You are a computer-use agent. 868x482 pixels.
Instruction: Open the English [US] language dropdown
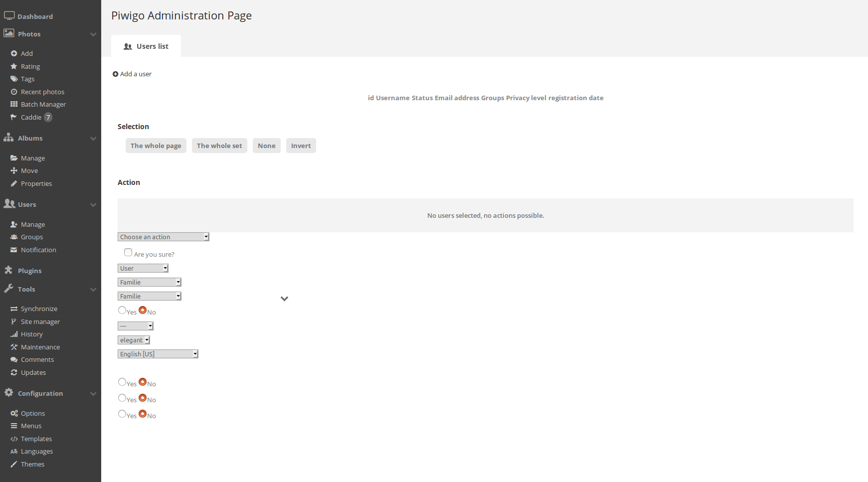(x=158, y=354)
